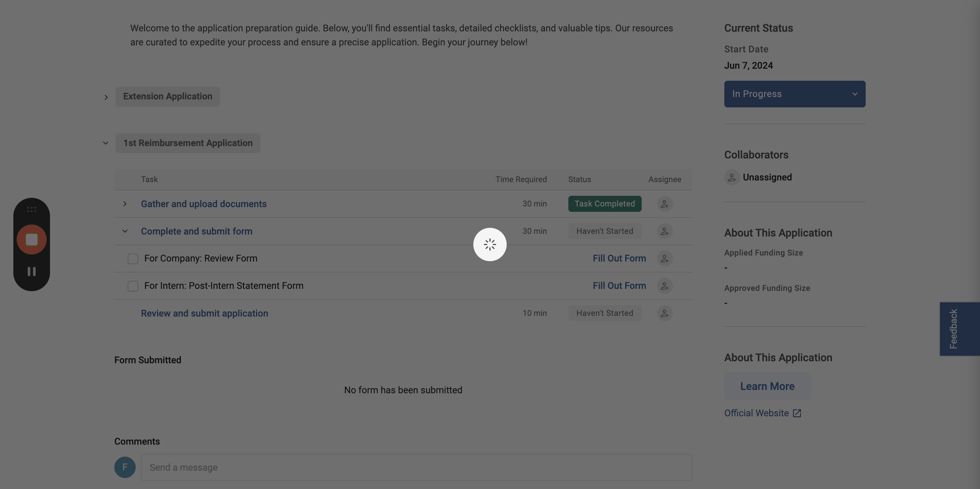Click the loading spinner overlay
980x489 pixels.
[490, 245]
